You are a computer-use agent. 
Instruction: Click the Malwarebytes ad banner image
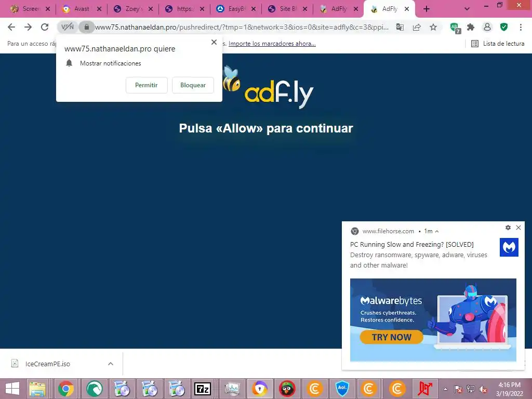pos(433,320)
